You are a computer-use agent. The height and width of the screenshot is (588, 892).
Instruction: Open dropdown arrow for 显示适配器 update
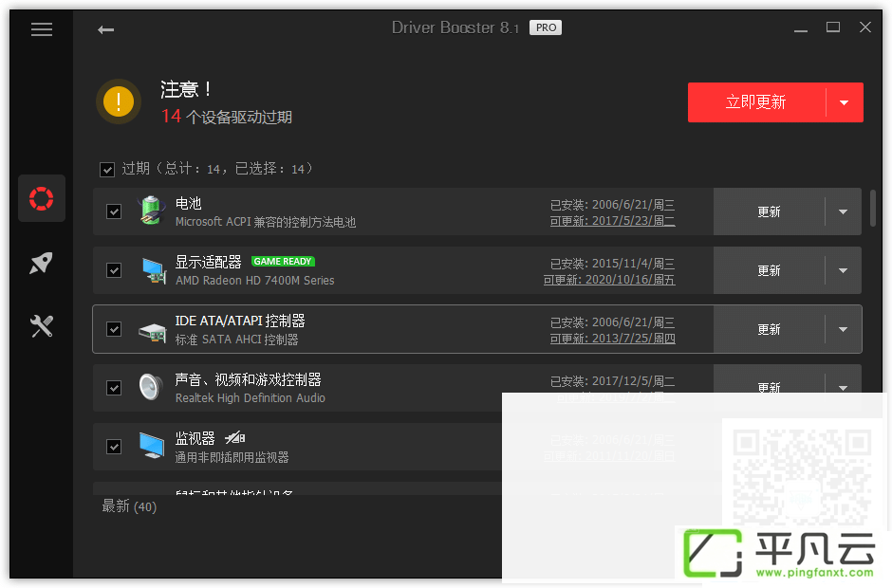(843, 270)
